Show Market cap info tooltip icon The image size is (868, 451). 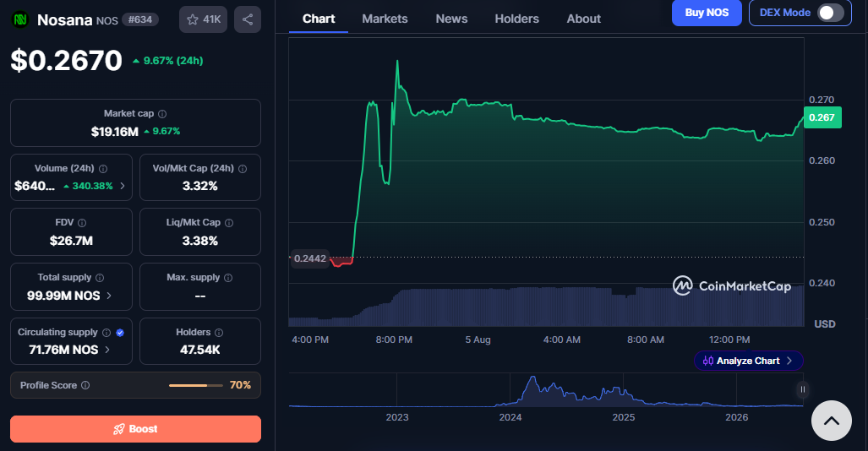tap(162, 114)
